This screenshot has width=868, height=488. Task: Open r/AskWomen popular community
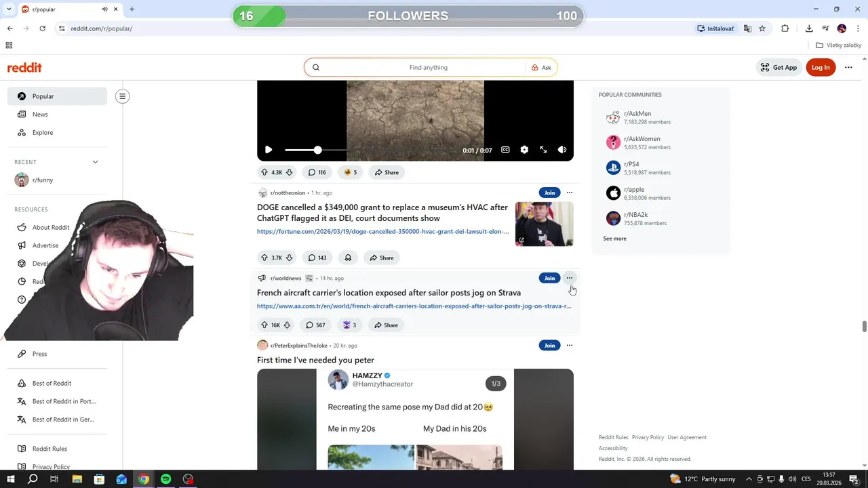tap(660, 142)
